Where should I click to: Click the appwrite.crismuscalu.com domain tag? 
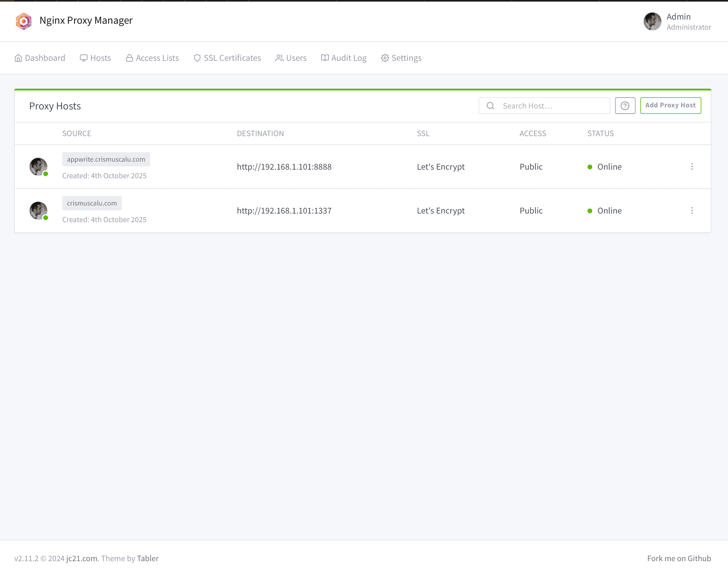tap(106, 159)
